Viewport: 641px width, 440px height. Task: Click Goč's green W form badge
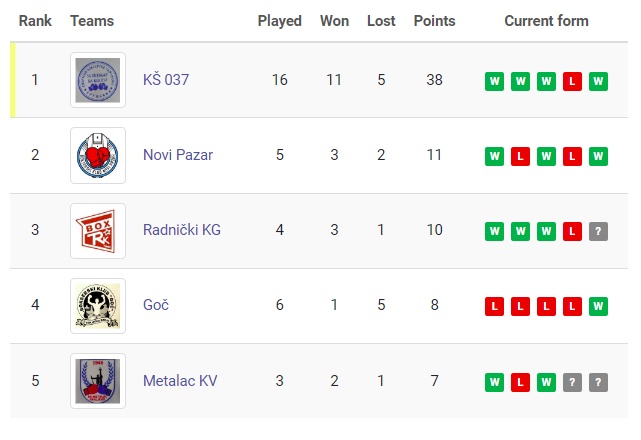598,306
